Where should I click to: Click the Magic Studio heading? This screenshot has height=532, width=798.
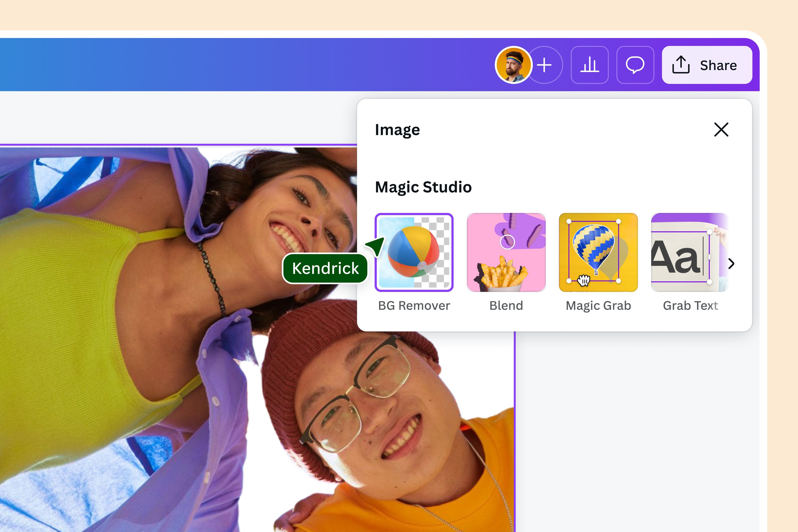point(423,187)
